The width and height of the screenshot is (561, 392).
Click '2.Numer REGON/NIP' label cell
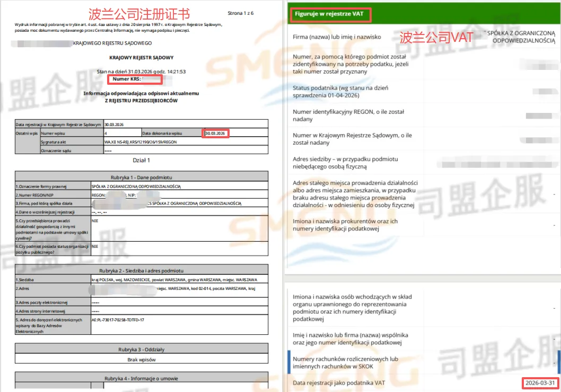click(53, 195)
